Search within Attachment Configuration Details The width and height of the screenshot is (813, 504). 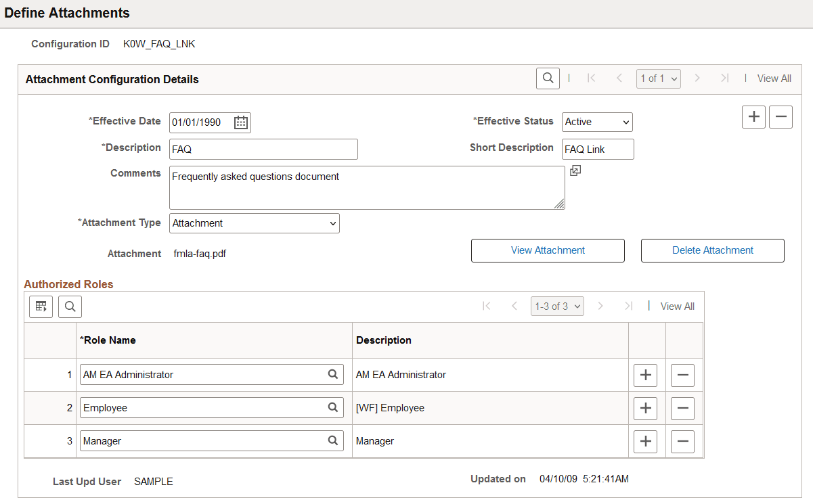(x=548, y=78)
